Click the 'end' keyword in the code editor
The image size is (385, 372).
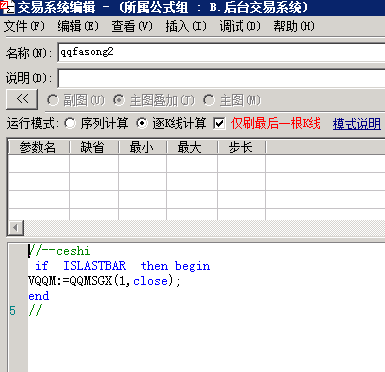(x=39, y=296)
